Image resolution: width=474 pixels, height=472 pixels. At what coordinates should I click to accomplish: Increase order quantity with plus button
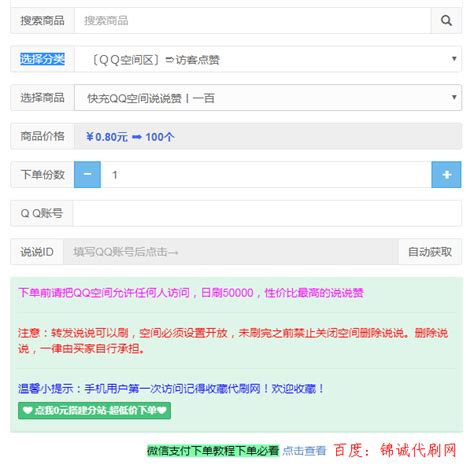[x=446, y=175]
